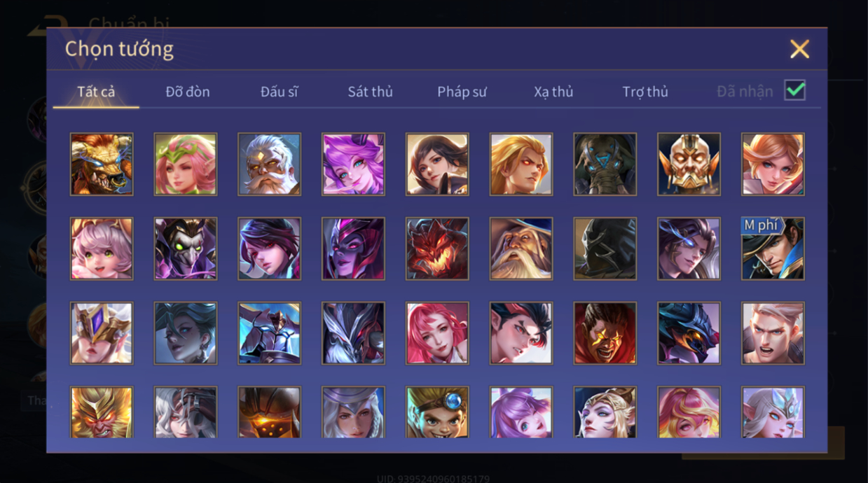The image size is (868, 483).
Task: Pick the wizard with pointed grey hat
Action: [521, 248]
